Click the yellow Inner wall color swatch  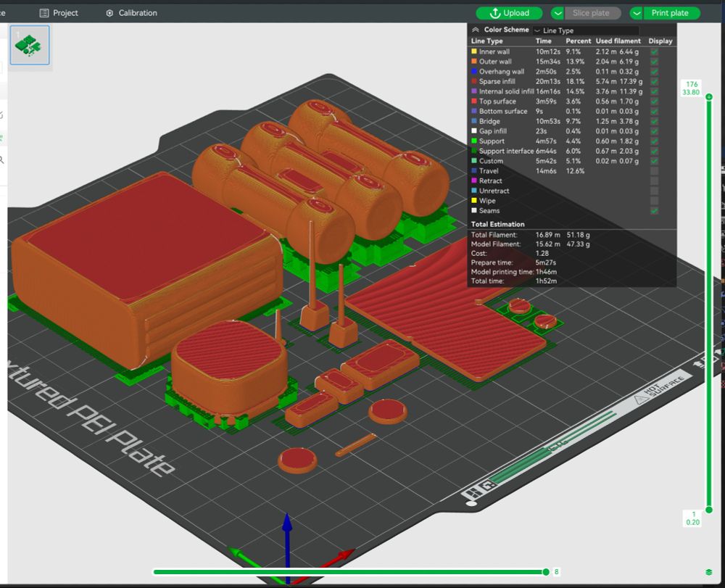click(474, 51)
